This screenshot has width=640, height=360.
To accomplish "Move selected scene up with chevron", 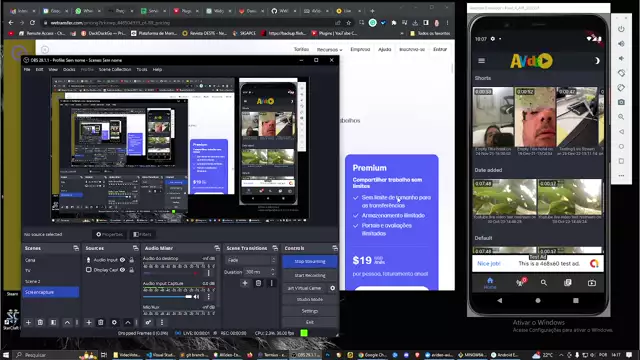I will click(67, 322).
